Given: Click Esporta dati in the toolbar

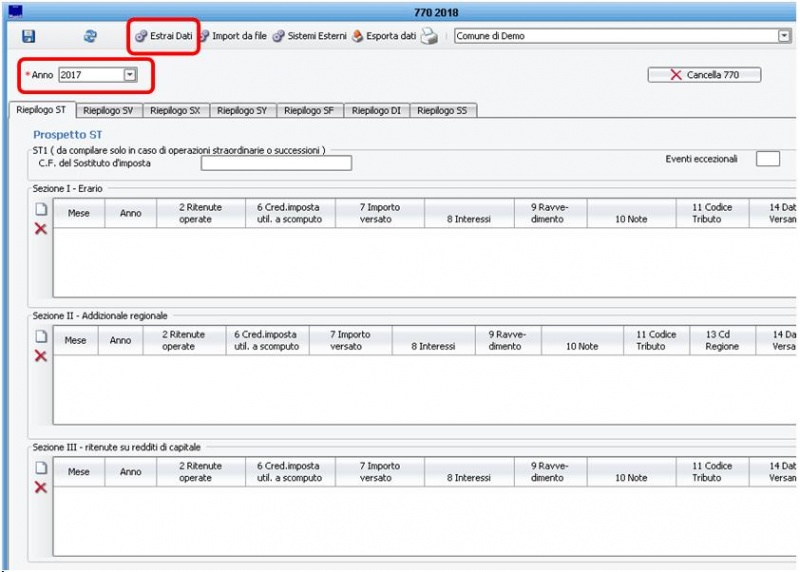Looking at the screenshot, I should click(x=384, y=36).
